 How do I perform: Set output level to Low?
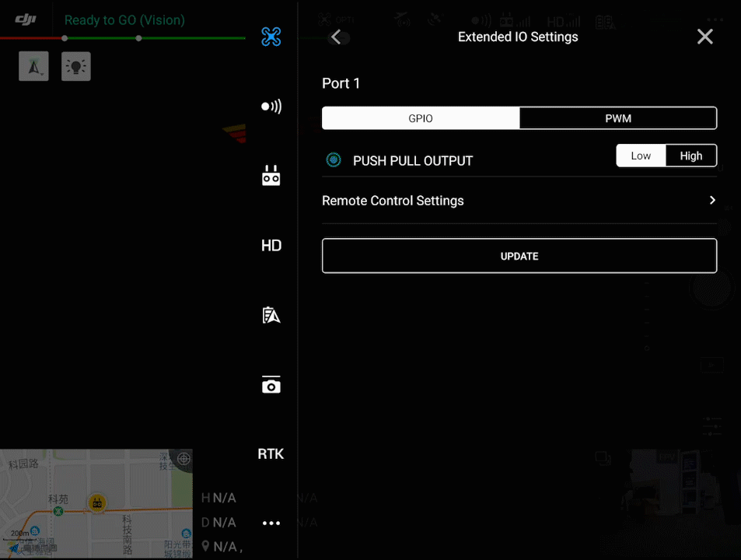click(x=641, y=156)
